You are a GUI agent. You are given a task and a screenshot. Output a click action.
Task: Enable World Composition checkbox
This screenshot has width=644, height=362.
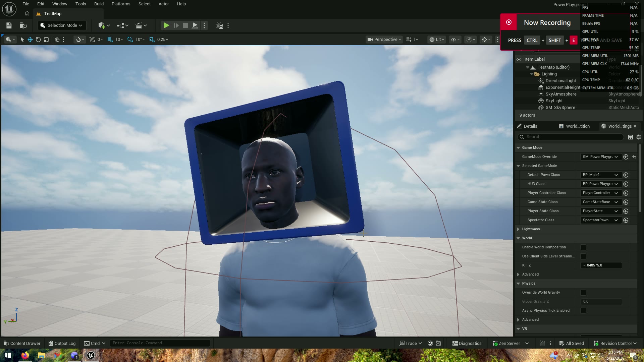click(583, 247)
